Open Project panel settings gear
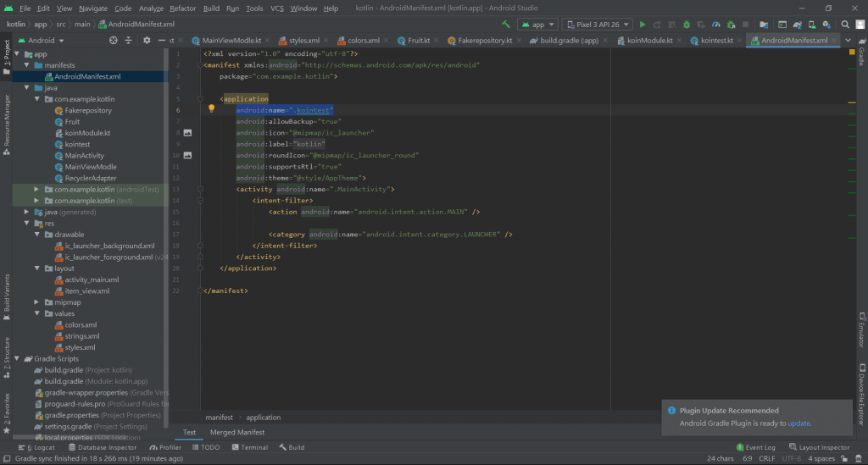This screenshot has width=868, height=465. [x=147, y=41]
